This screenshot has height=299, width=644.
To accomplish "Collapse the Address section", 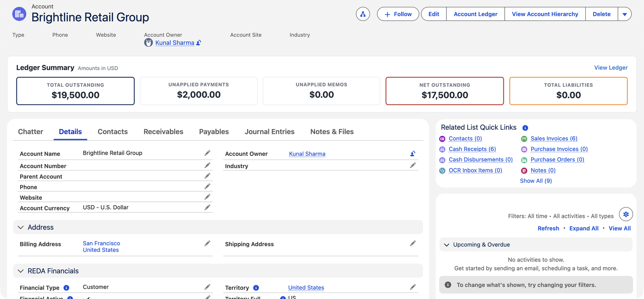I will (21, 227).
